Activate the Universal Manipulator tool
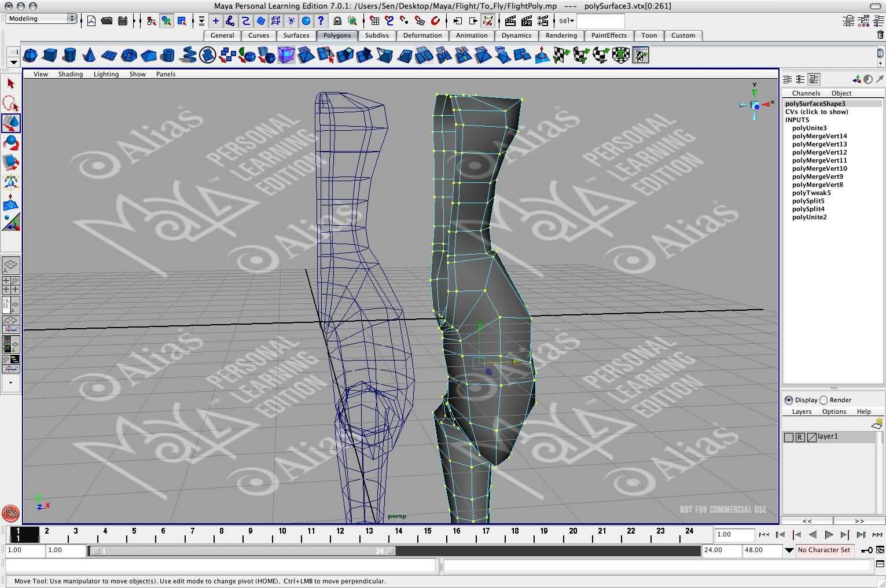The height and width of the screenshot is (588, 886). pyautogui.click(x=10, y=182)
